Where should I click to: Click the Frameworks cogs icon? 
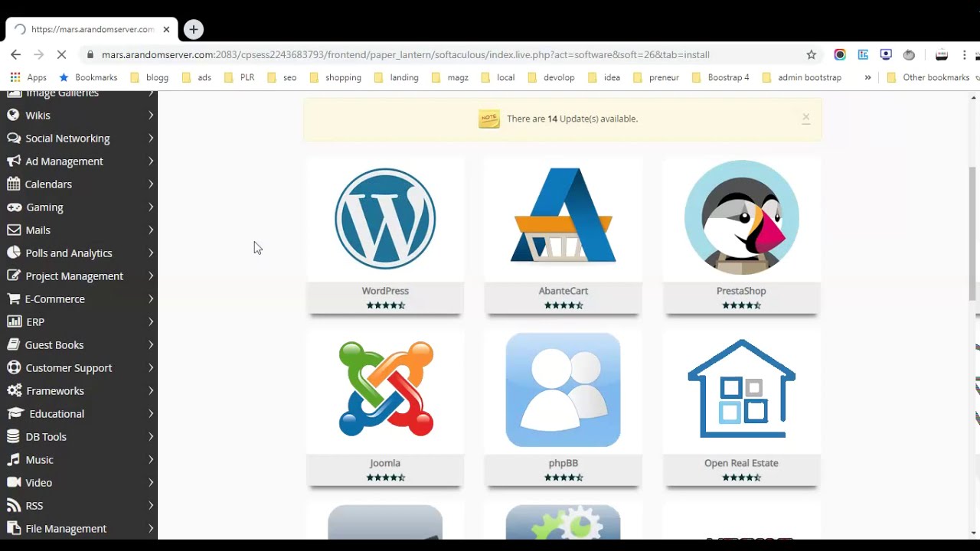13,390
